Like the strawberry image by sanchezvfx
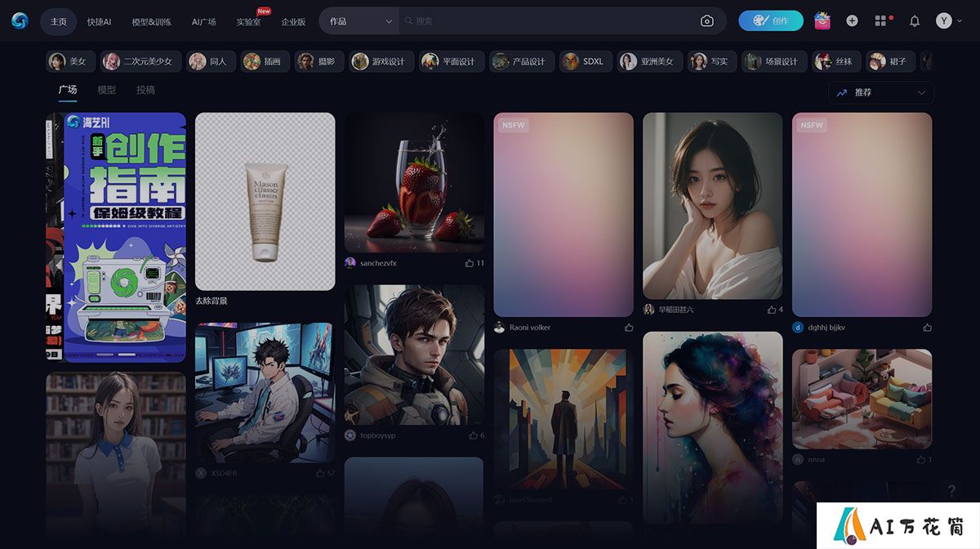This screenshot has width=980, height=549. pos(470,263)
